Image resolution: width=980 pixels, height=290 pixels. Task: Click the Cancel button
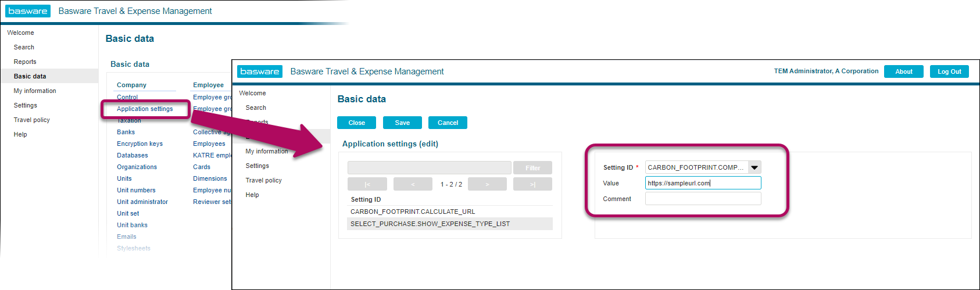pyautogui.click(x=448, y=123)
